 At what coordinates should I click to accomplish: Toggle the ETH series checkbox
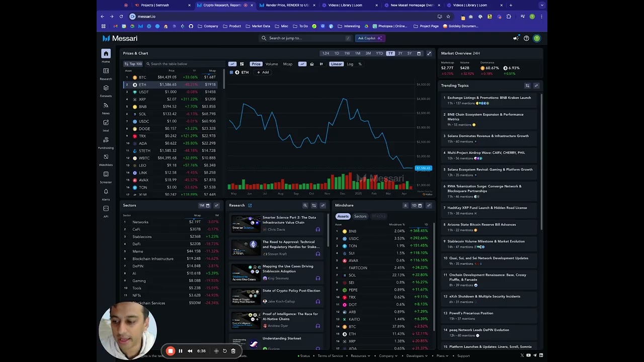point(231,72)
